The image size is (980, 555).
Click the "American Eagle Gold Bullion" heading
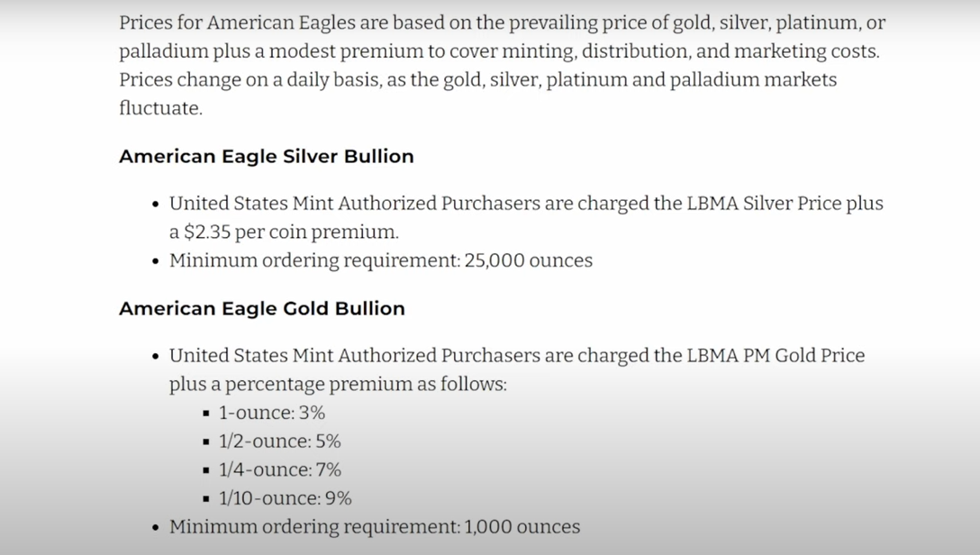[x=261, y=308]
